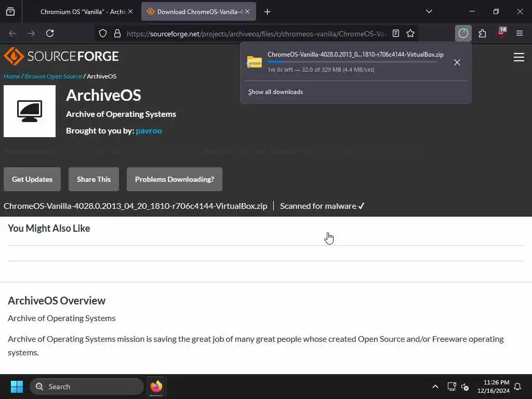Go to Home breadcrumb link
The width and height of the screenshot is (532, 399).
click(x=12, y=76)
